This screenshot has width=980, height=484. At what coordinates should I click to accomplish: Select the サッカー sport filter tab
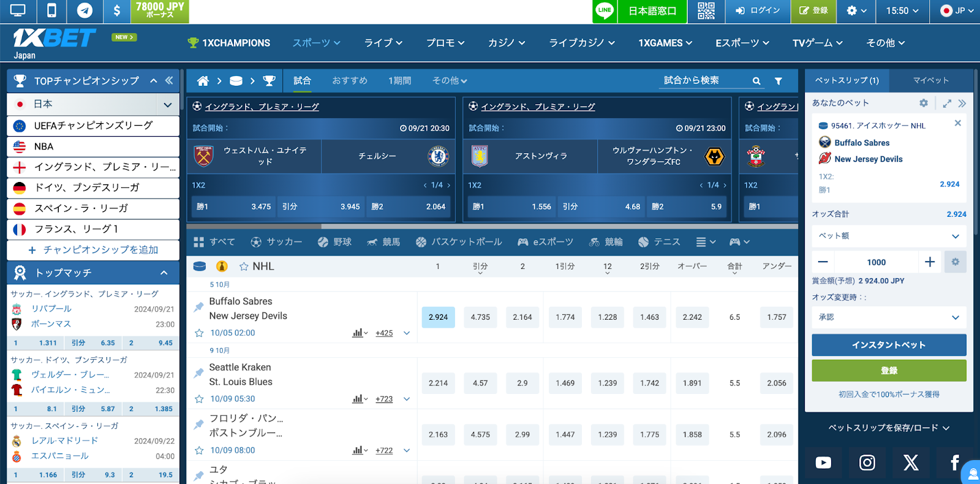276,242
